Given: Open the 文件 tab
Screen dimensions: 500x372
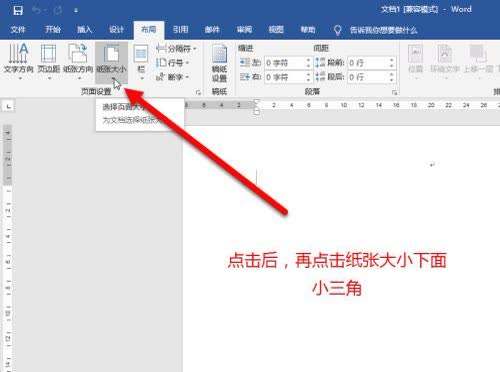Looking at the screenshot, I should tap(18, 30).
